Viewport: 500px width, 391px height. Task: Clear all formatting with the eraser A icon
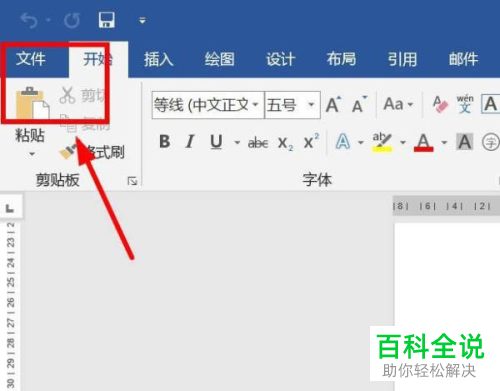point(440,104)
